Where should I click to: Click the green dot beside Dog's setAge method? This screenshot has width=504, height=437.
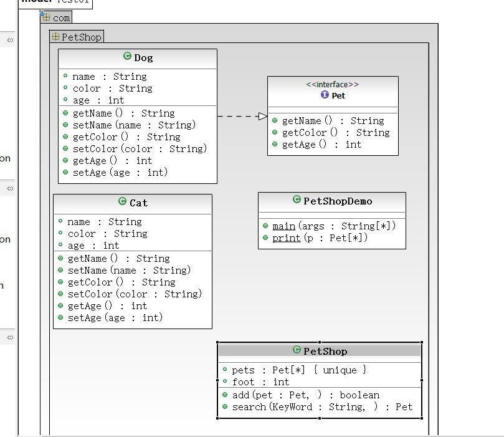(x=65, y=172)
